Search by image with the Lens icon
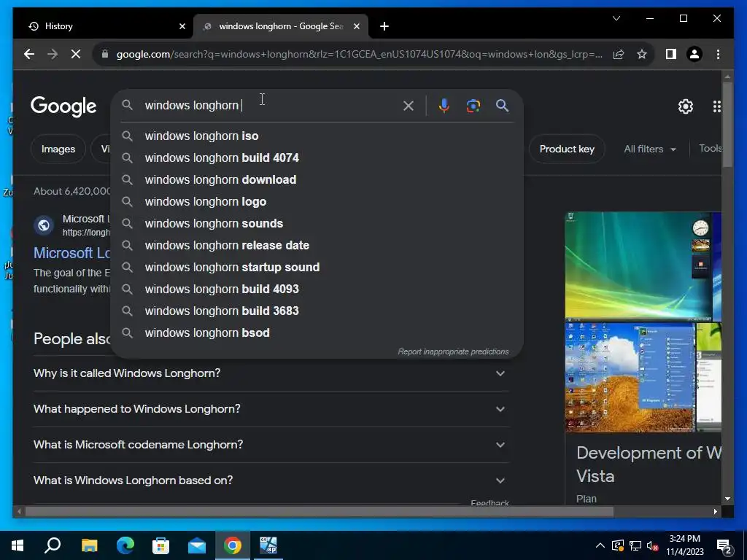Screen dimensions: 747x560 (x=473, y=106)
